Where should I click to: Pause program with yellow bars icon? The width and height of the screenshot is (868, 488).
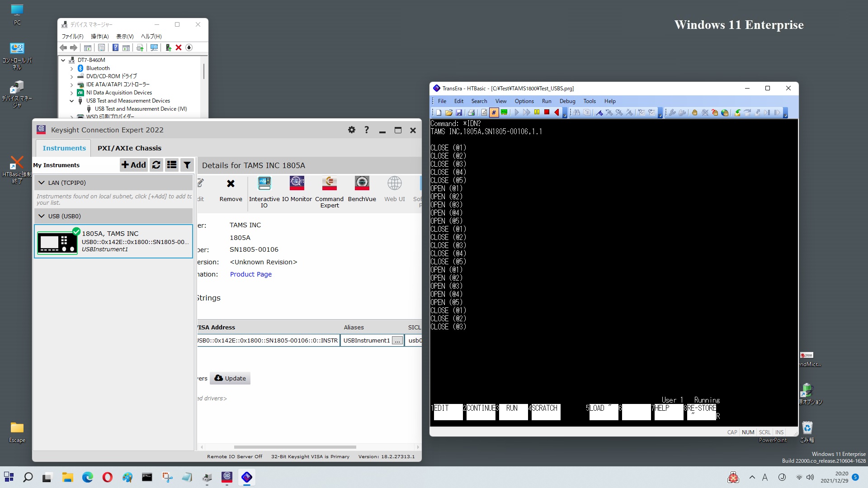(x=537, y=113)
